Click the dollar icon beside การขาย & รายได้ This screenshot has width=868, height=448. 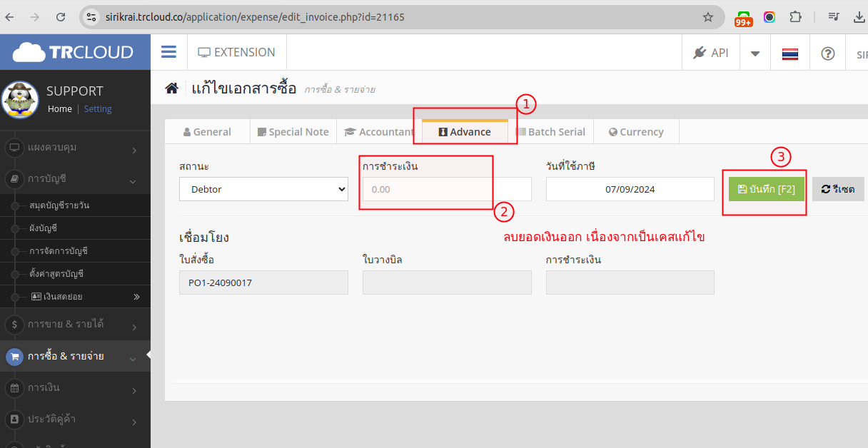14,325
